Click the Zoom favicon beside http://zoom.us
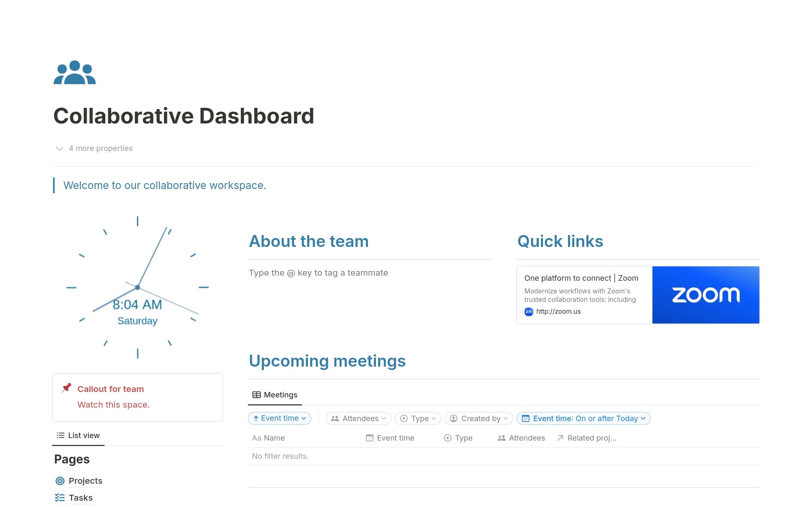This screenshot has height=507, width=812. point(529,312)
